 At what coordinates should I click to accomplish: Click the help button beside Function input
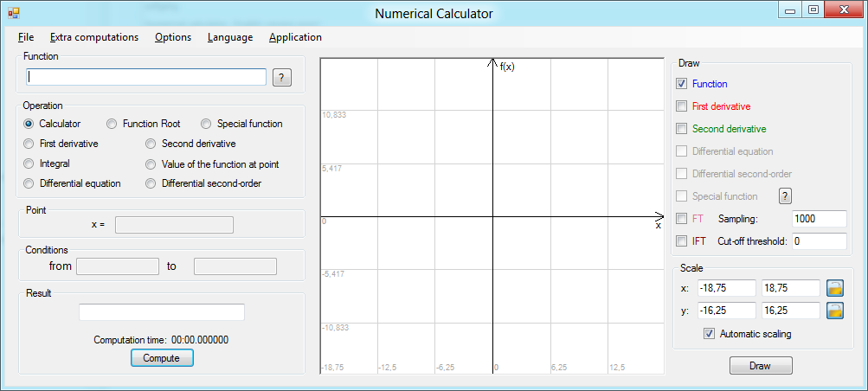point(282,77)
